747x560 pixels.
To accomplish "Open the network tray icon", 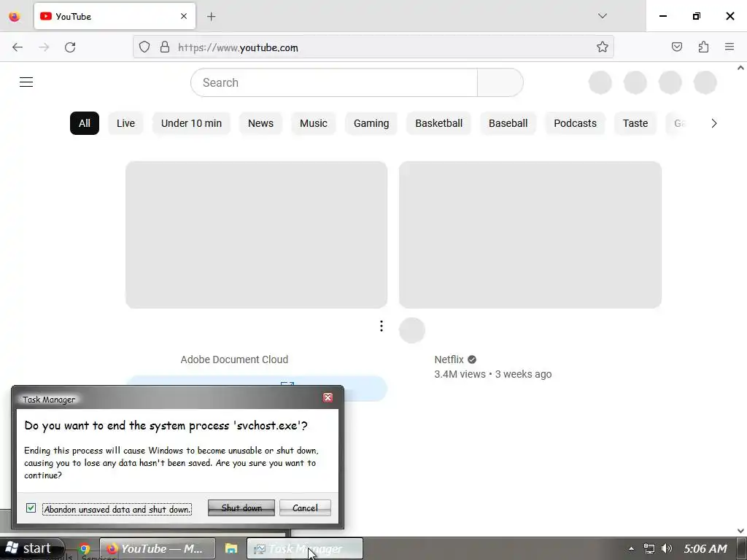I will point(649,548).
